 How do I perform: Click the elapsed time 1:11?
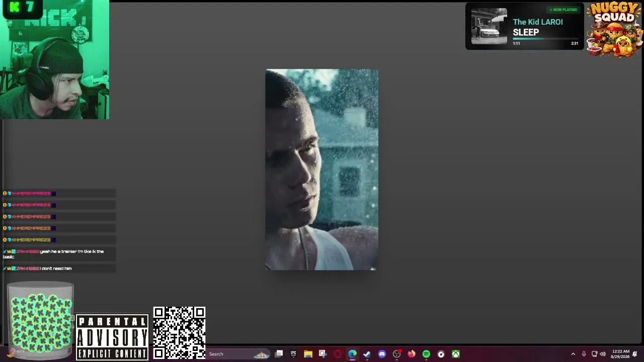point(516,44)
